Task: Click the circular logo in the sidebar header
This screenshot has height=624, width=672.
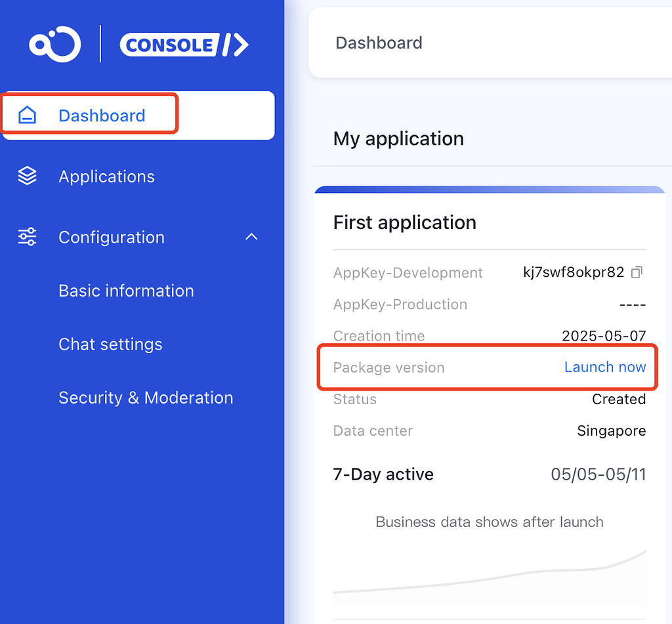Action: pyautogui.click(x=54, y=44)
